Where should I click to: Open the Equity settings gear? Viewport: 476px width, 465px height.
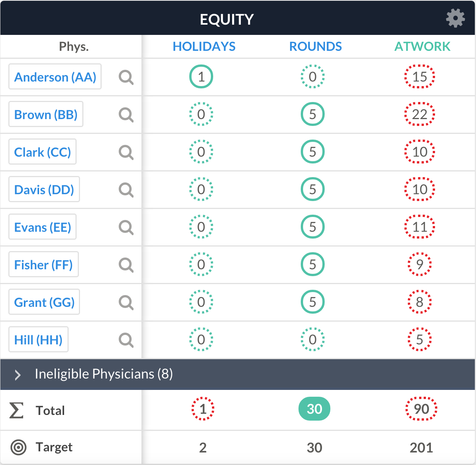455,18
